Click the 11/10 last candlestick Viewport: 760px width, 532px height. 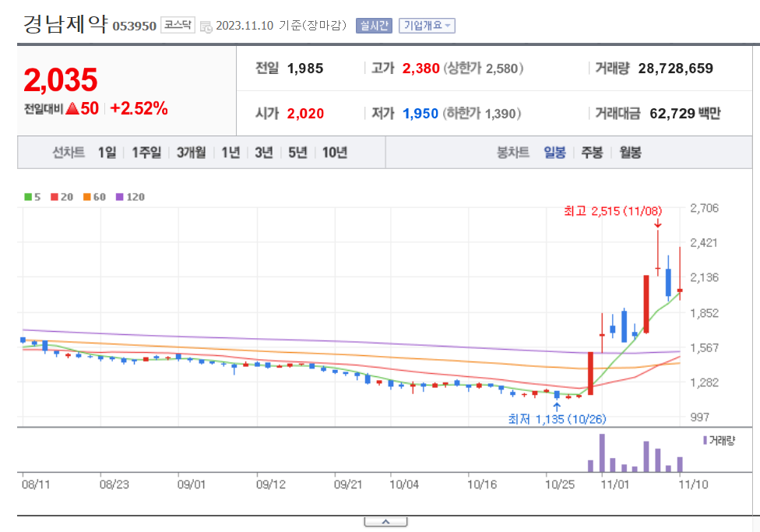pos(680,273)
